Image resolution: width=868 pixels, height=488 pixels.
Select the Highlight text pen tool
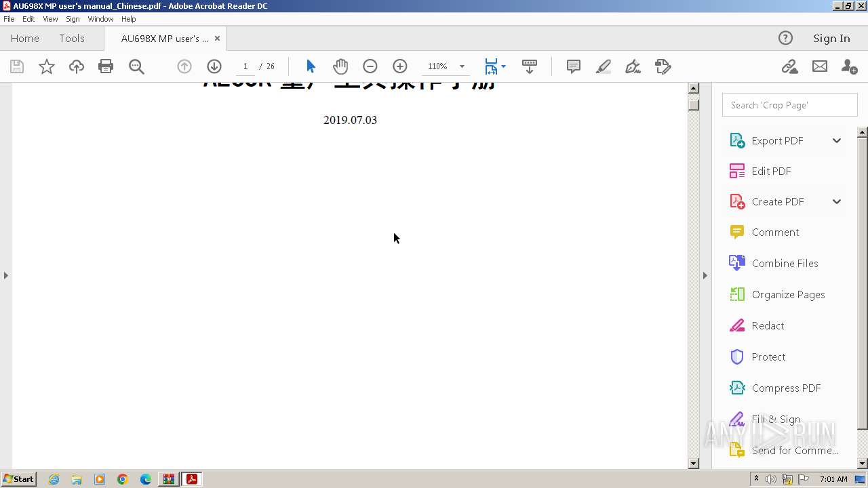604,66
